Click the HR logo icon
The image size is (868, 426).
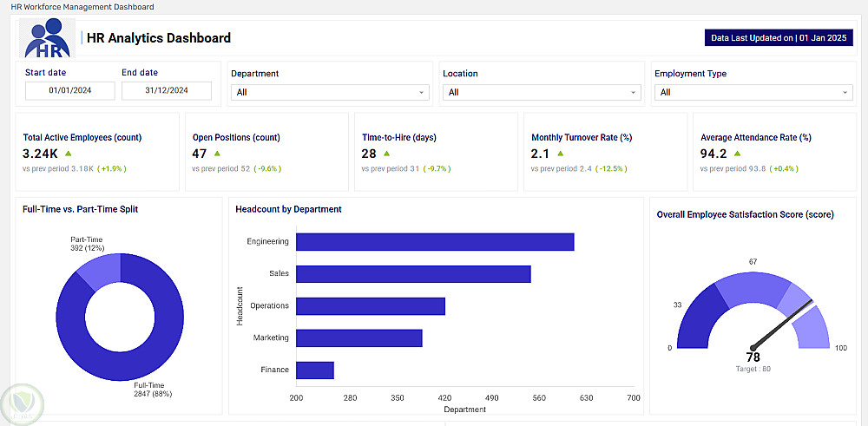click(x=47, y=38)
